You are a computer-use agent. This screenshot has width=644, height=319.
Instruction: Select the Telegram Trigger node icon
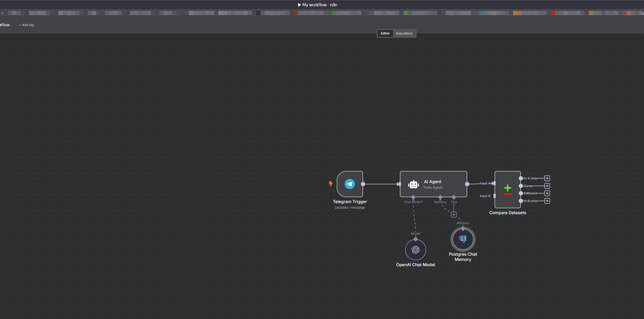tap(350, 184)
